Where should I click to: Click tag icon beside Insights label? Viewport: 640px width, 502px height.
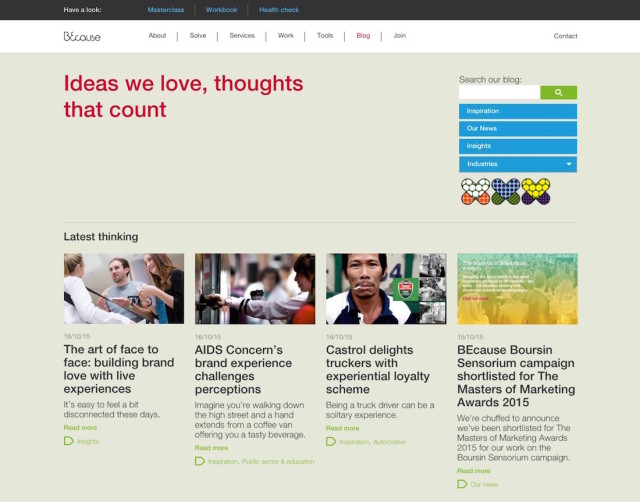point(69,441)
